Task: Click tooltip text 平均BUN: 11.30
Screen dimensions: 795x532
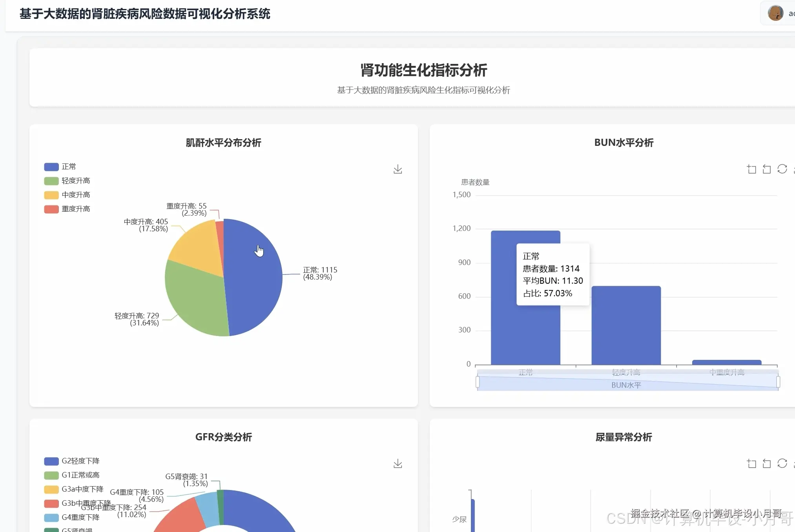Action: [553, 281]
